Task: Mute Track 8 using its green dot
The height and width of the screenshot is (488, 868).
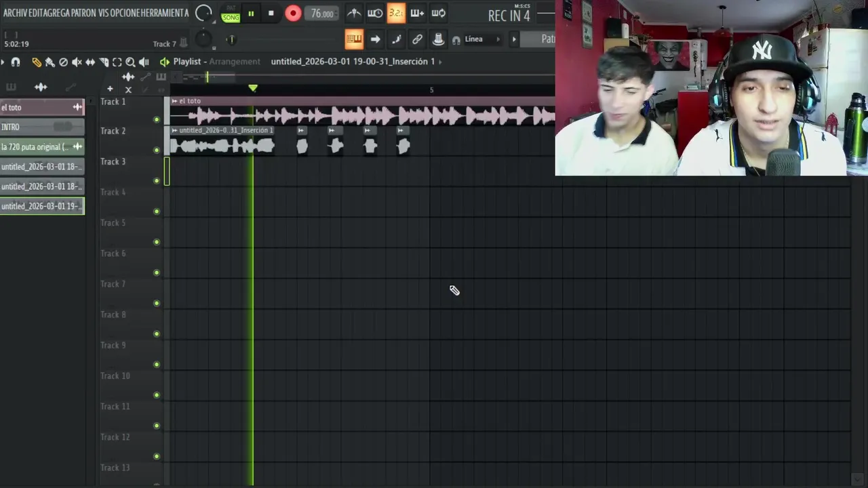Action: point(157,334)
